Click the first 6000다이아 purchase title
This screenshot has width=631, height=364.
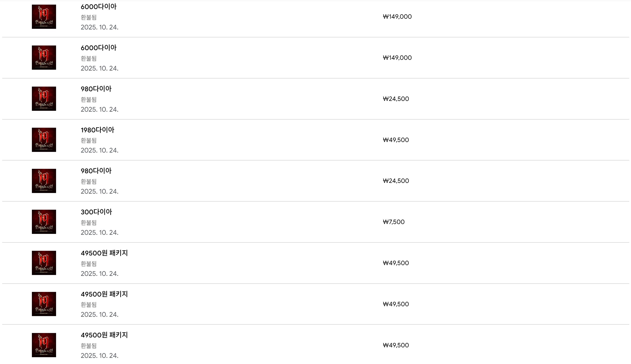click(98, 7)
